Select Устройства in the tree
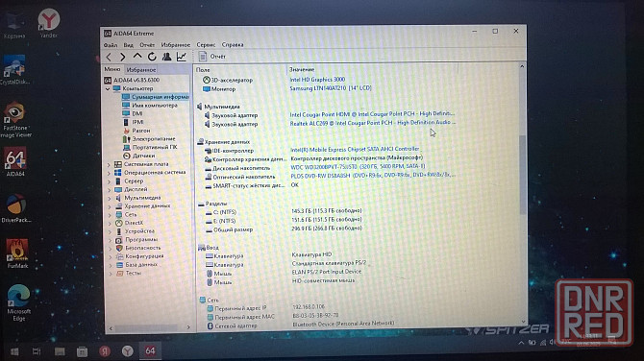The width and height of the screenshot is (644, 361). pyautogui.click(x=136, y=231)
